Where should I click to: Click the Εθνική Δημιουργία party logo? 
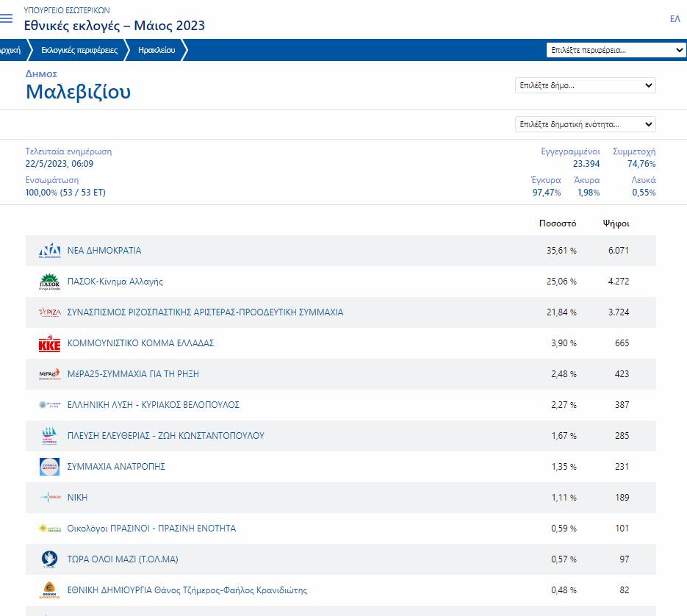click(x=49, y=590)
